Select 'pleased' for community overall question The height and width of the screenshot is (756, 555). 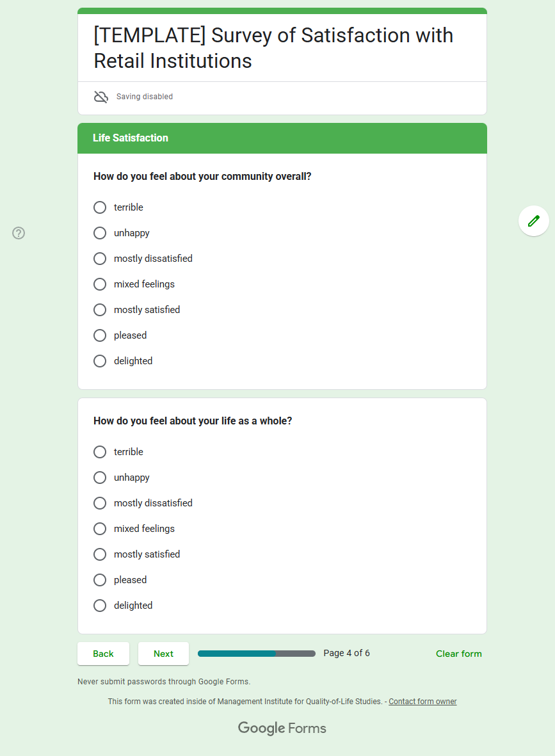click(x=100, y=335)
